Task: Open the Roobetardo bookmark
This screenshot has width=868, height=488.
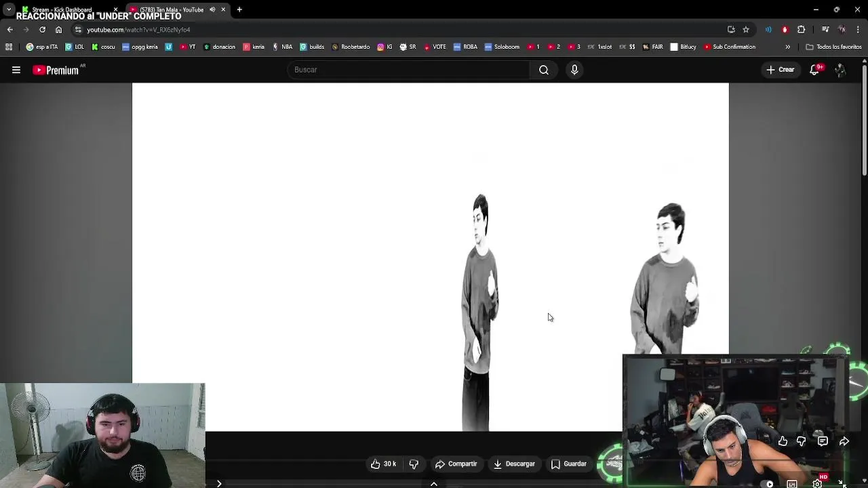Action: coord(351,47)
